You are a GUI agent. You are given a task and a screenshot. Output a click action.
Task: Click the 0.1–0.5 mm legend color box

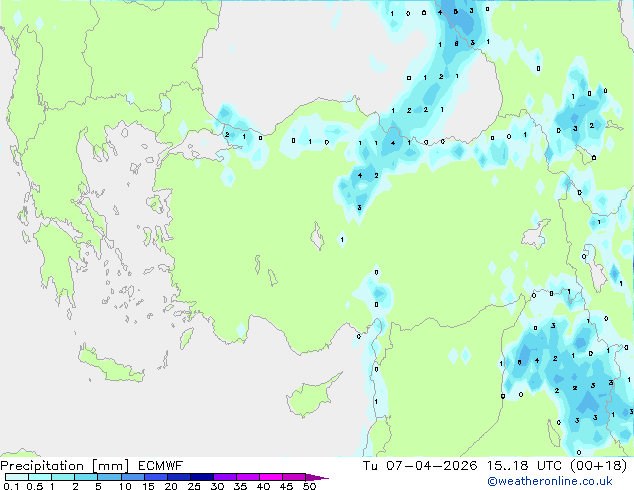coord(17,477)
